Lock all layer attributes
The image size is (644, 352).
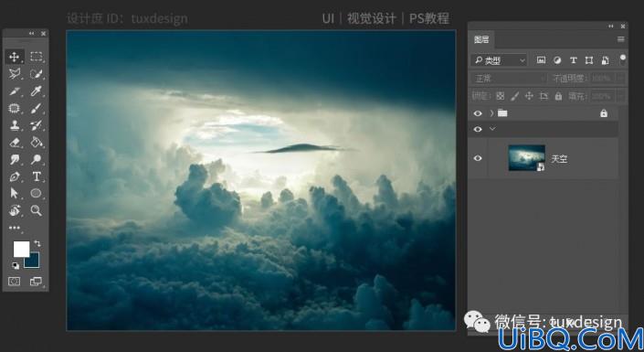(558, 96)
